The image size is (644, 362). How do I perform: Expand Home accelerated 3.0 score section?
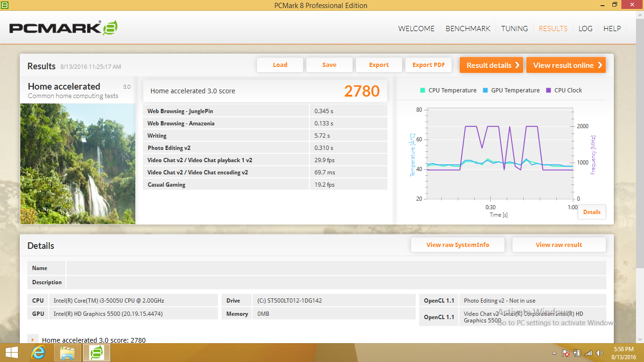point(33,340)
